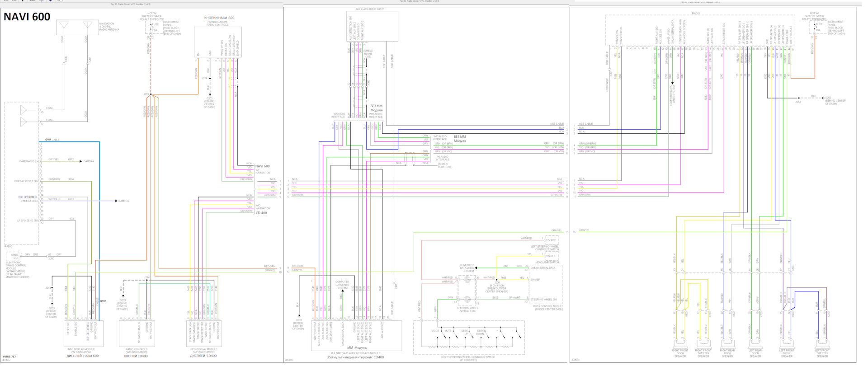
Task: Click diagram number 409693
Action: coord(289,360)
